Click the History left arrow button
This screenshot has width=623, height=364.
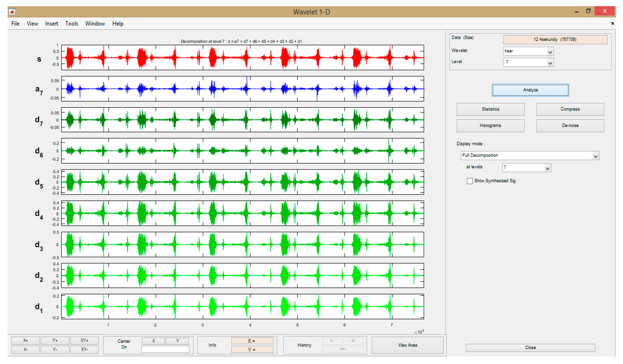tap(332, 341)
